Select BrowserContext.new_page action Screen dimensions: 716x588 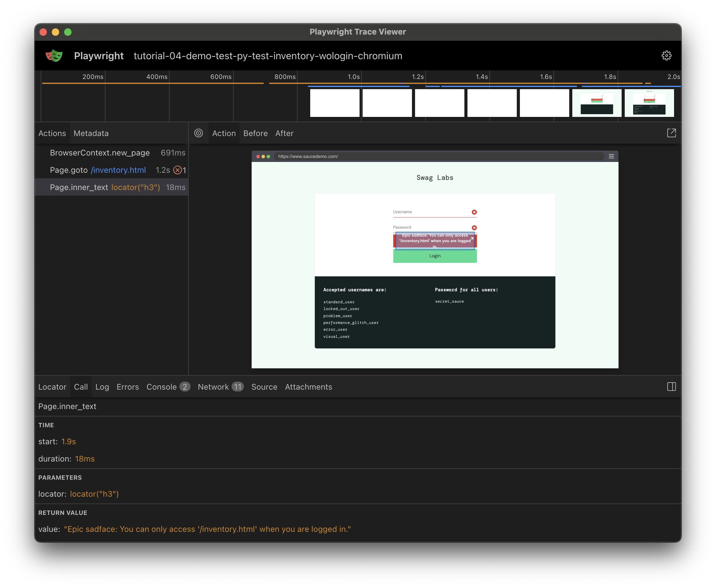click(100, 153)
